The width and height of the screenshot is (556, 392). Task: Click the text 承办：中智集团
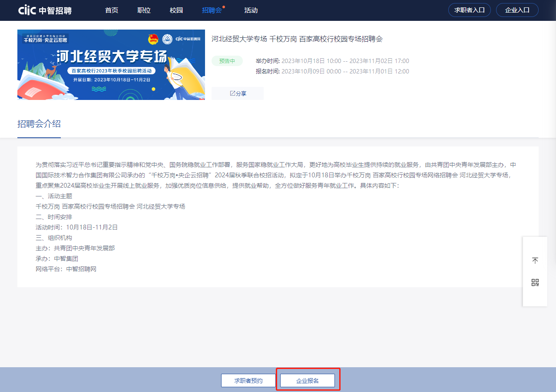click(x=57, y=259)
